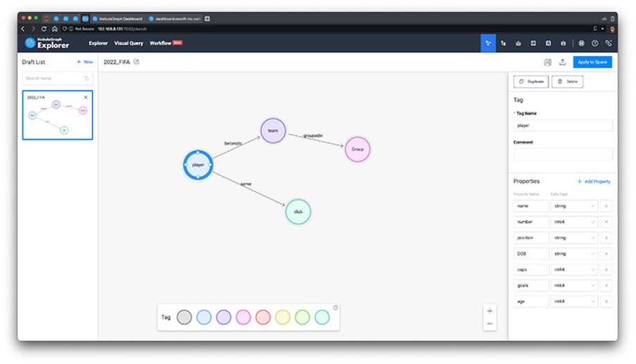Click the save image icon beside the export icon
The height and width of the screenshot is (364, 636).
tap(547, 62)
